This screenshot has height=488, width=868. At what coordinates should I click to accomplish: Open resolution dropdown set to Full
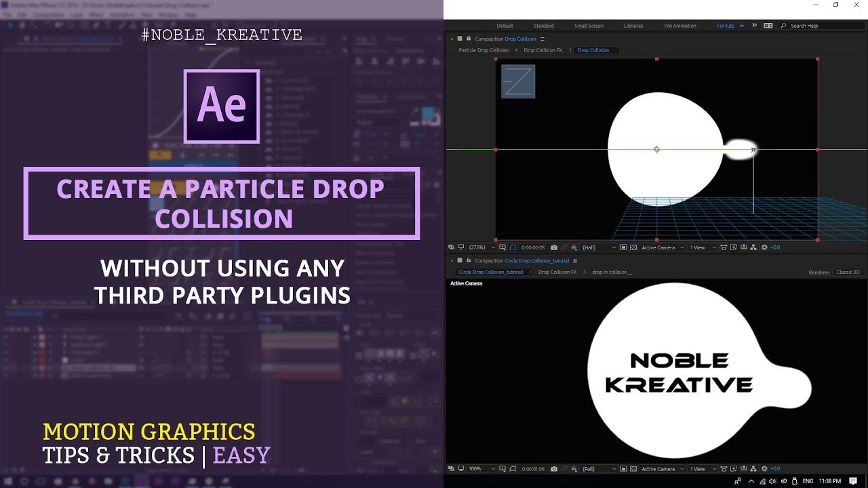(x=599, y=469)
